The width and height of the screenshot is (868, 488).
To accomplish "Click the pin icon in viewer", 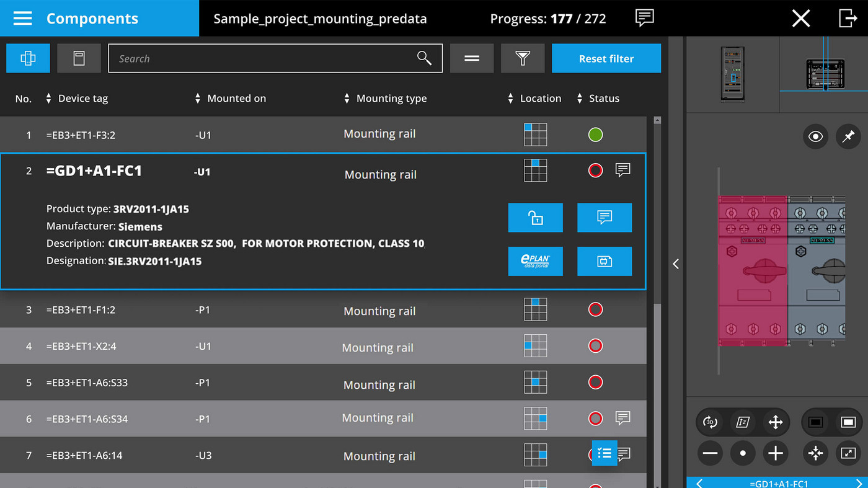I will (x=848, y=136).
